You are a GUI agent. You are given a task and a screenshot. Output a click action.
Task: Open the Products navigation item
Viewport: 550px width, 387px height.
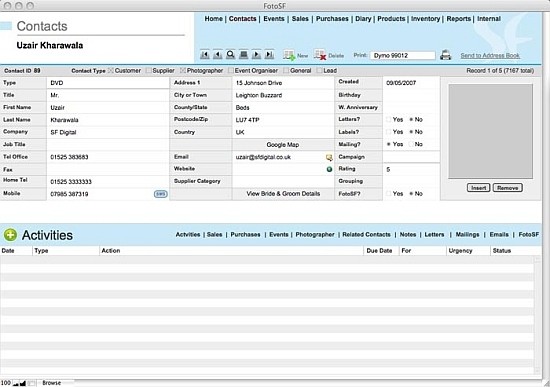point(391,19)
